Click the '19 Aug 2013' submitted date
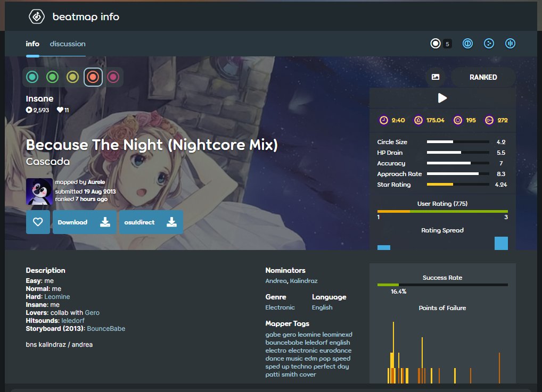Viewport: 542px width, 392px height. [100, 191]
